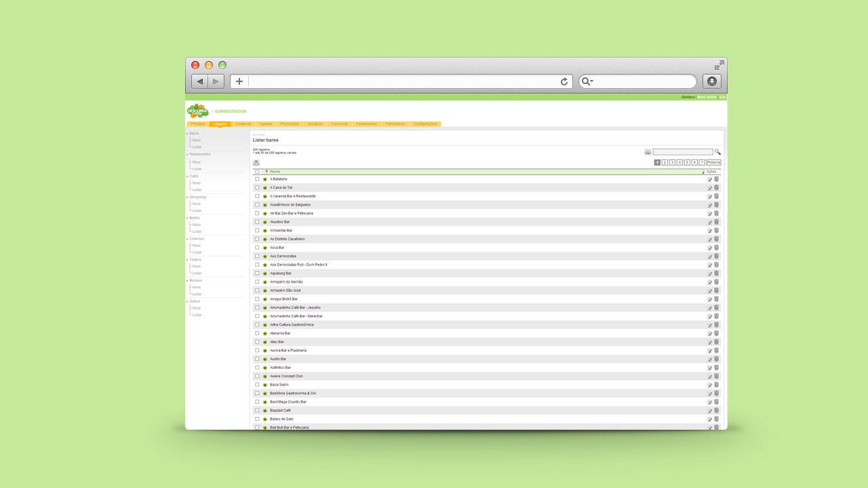Click the green status icon for A Batataria
Viewport: 868px width, 488px height.
pos(265,179)
